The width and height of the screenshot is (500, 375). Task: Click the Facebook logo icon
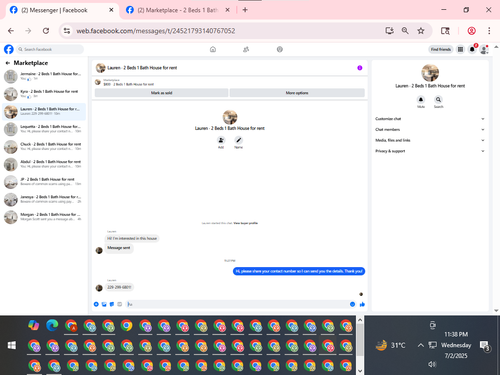coord(9,49)
